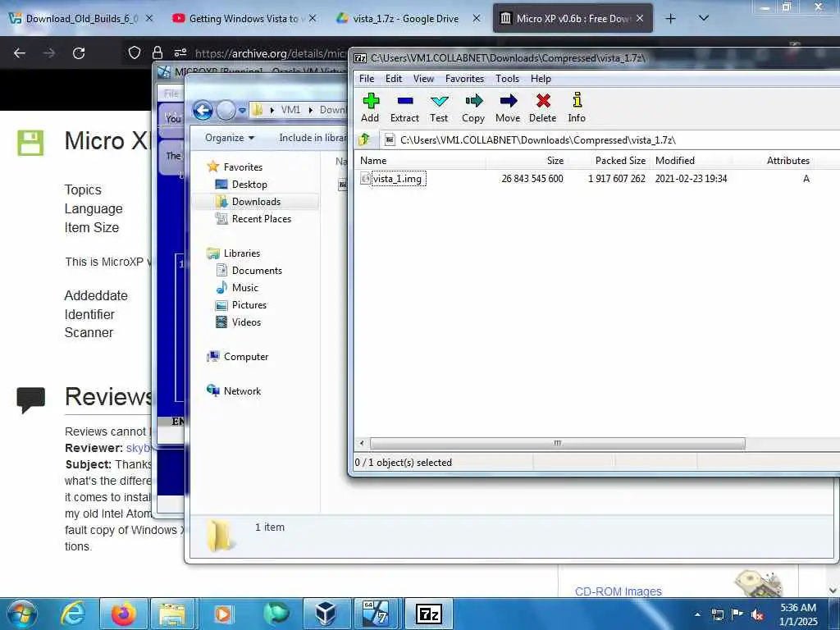
Task: Click the CD-ROM Images link
Action: click(x=619, y=591)
